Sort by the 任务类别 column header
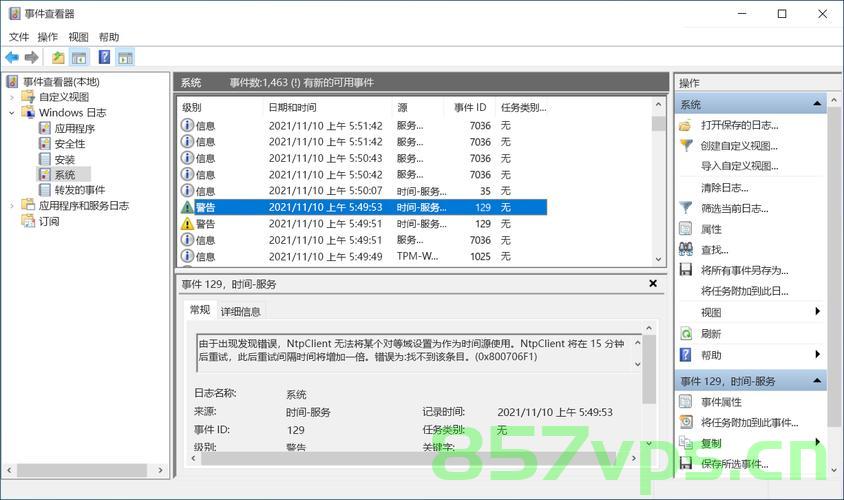The width and height of the screenshot is (844, 500). [x=523, y=107]
